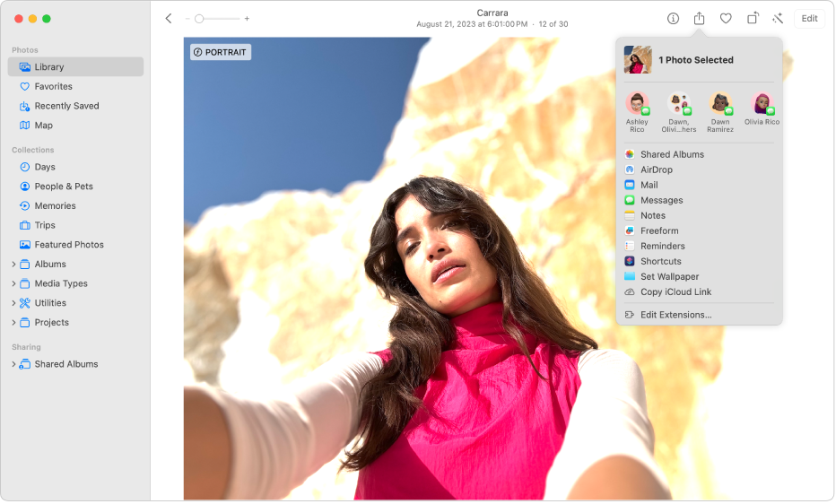This screenshot has height=504, width=836.
Task: Choose AirDrop in the share menu
Action: (656, 169)
